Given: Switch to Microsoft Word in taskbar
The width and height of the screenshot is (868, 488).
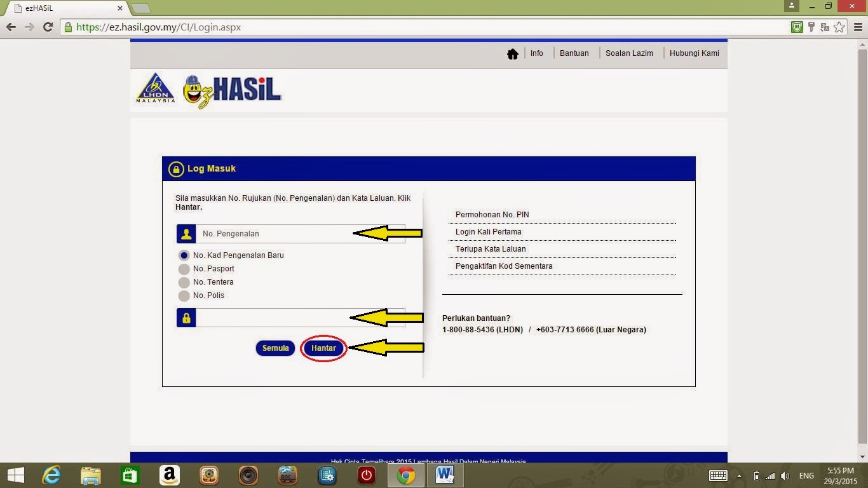Looking at the screenshot, I should [445, 475].
